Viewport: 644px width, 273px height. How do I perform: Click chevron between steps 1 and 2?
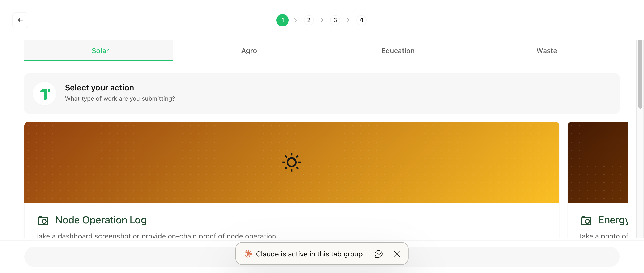pyautogui.click(x=296, y=20)
